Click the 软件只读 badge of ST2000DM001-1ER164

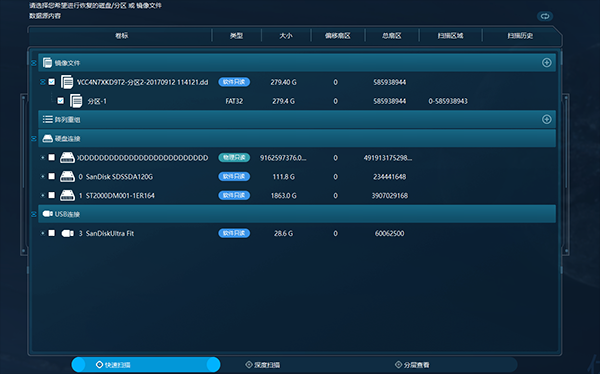coord(234,195)
